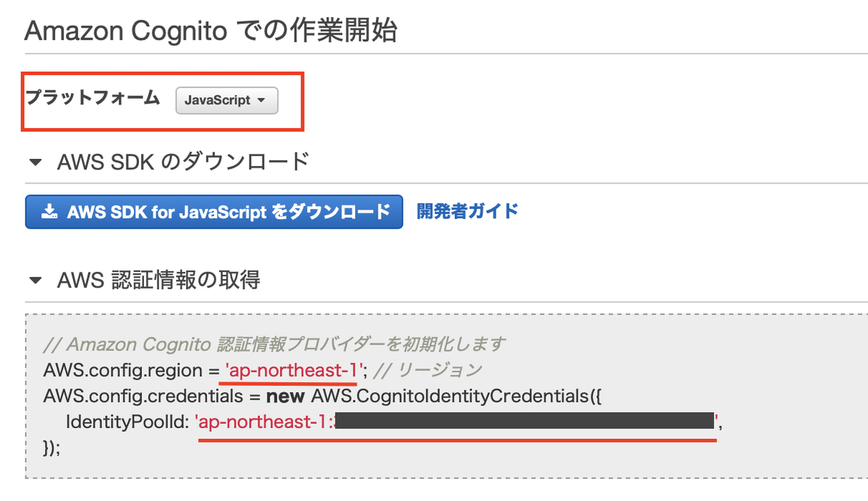The height and width of the screenshot is (501, 868).
Task: Click AWS.config.credentials in the code block
Action: (142, 396)
